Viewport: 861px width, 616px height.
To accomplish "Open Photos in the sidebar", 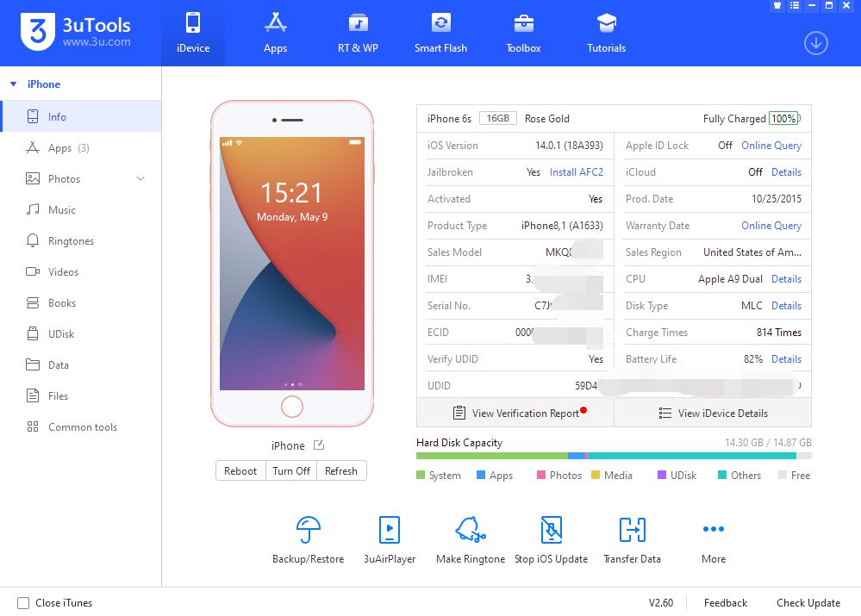I will 81,178.
